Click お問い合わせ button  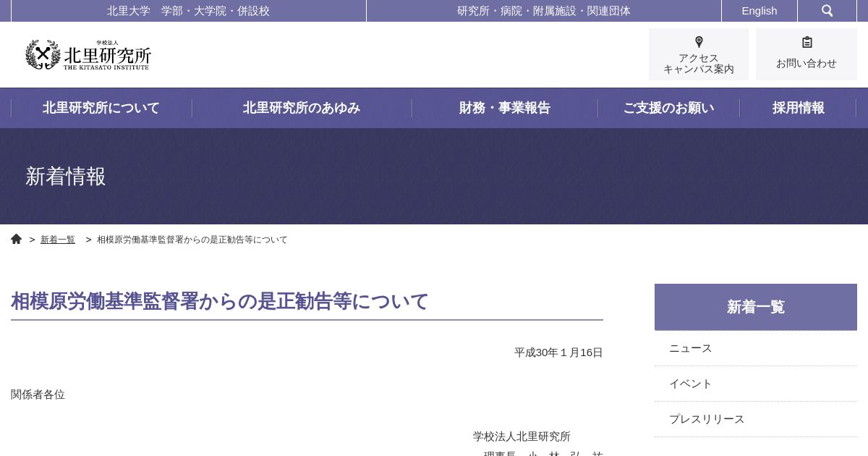point(807,54)
